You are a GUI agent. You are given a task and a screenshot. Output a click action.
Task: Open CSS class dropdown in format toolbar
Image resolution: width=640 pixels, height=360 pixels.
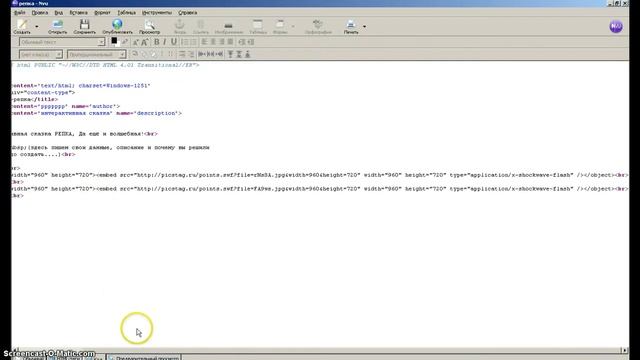point(41,54)
